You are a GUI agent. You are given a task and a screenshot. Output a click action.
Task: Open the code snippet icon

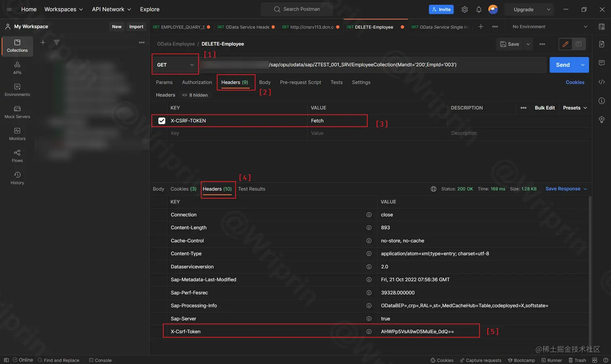coord(602,82)
